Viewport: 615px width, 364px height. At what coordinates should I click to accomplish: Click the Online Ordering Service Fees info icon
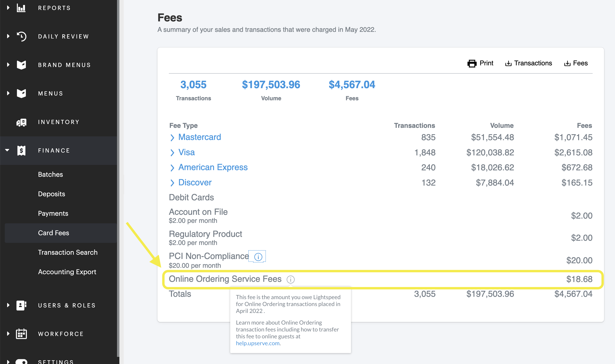290,280
